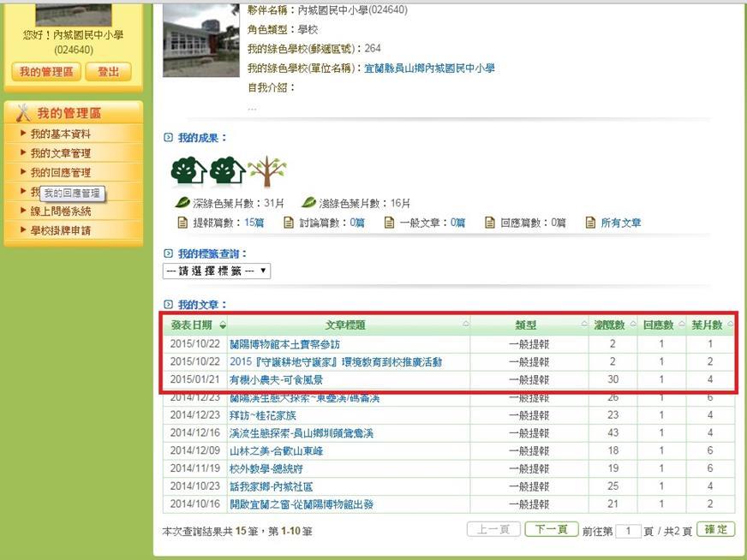Click the 我的標籤查詢 section arrow icon

tap(168, 254)
